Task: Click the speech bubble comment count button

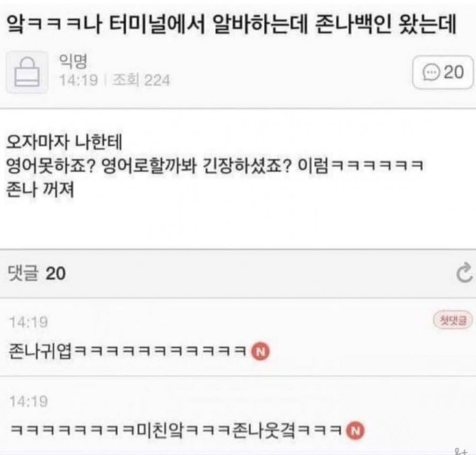Action: pyautogui.click(x=443, y=72)
